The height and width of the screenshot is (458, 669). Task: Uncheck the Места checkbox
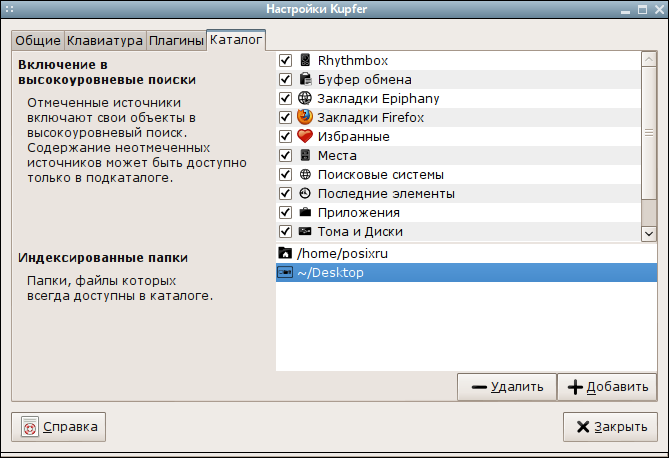[285, 155]
